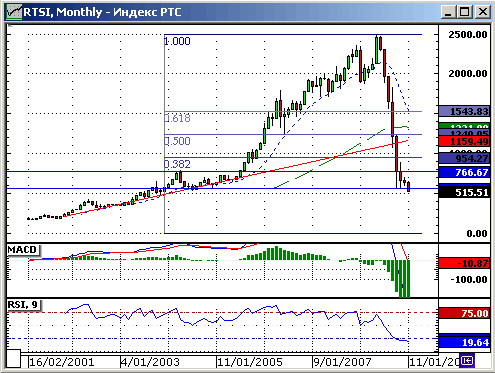Click the 1.000 Fibonacci level label
Viewport: 495px width, 373px height.
point(177,41)
